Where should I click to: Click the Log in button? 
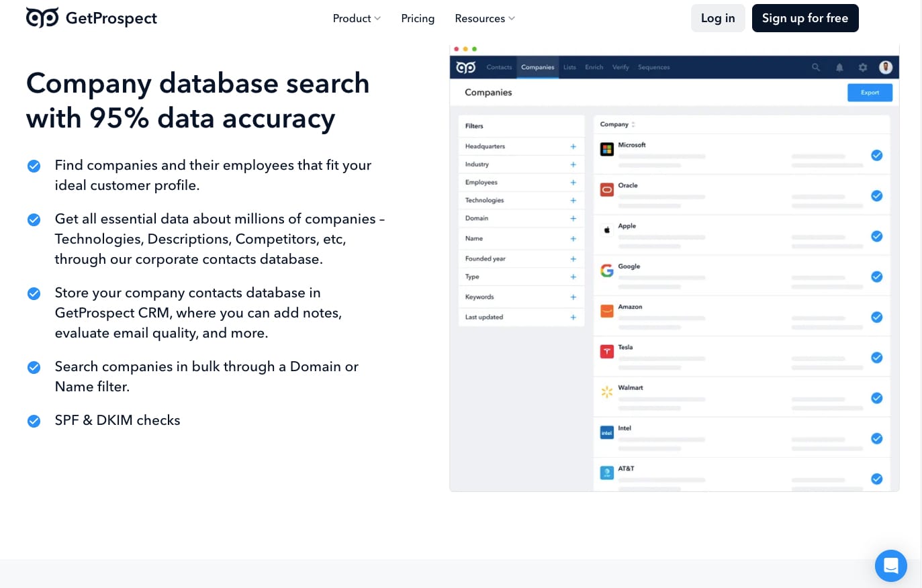(x=718, y=18)
